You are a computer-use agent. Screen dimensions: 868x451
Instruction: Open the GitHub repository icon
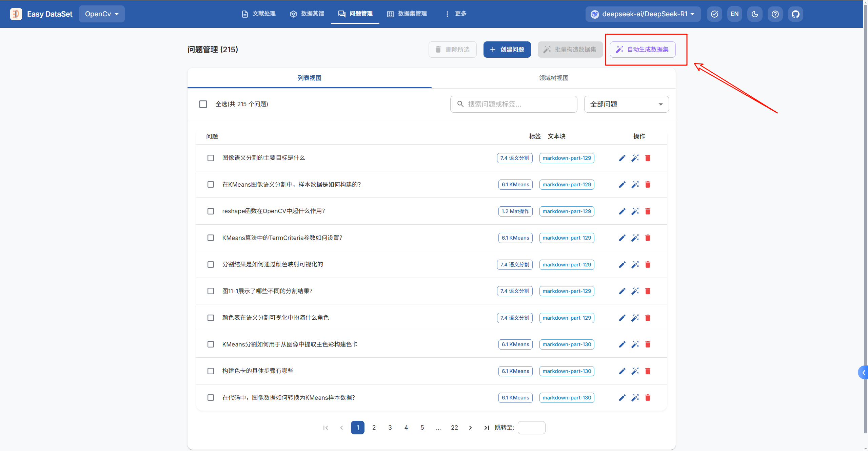[x=795, y=14]
